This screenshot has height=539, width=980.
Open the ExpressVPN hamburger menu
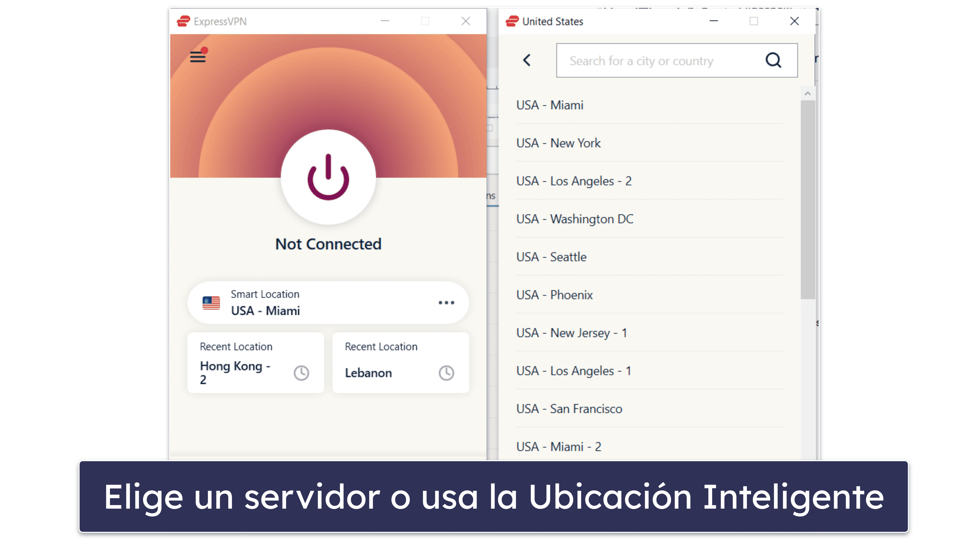tap(198, 56)
